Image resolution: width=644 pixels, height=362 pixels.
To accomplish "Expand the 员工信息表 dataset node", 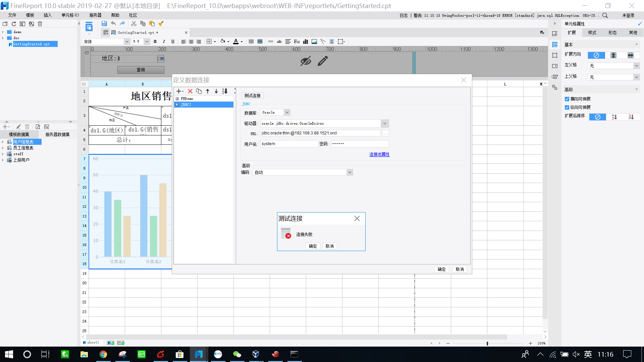I will tap(3, 148).
